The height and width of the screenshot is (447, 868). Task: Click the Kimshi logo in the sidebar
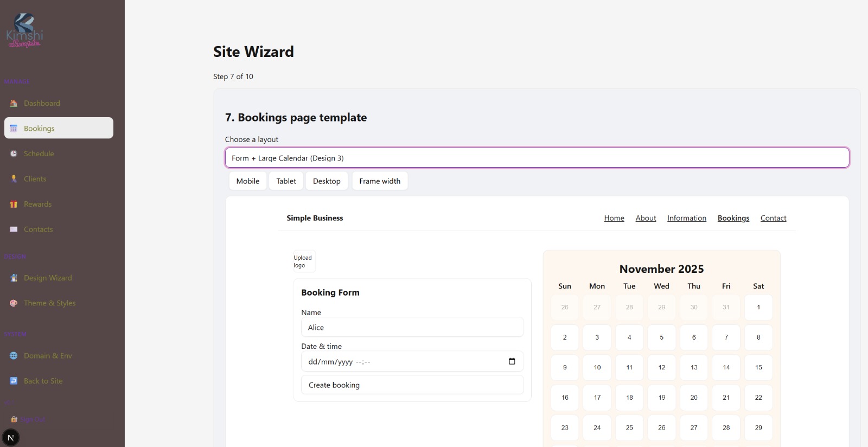[x=24, y=31]
